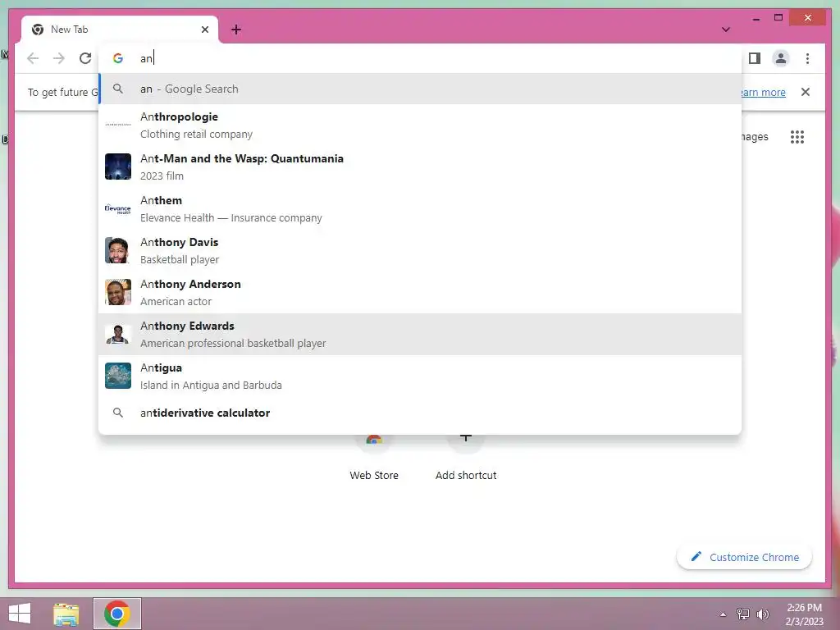Choose Ant-Man and the Wasp: Quantumania suggestion
840x630 pixels.
pyautogui.click(x=420, y=167)
